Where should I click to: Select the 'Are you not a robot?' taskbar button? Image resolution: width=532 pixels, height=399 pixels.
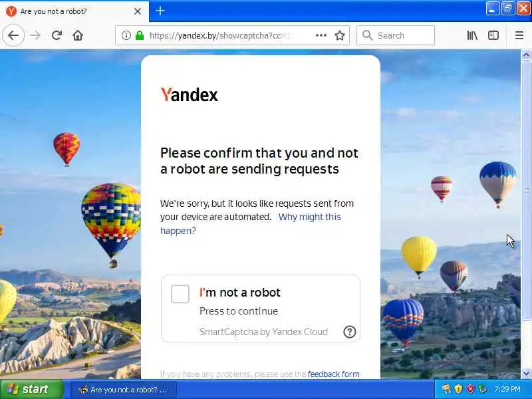[124, 390]
